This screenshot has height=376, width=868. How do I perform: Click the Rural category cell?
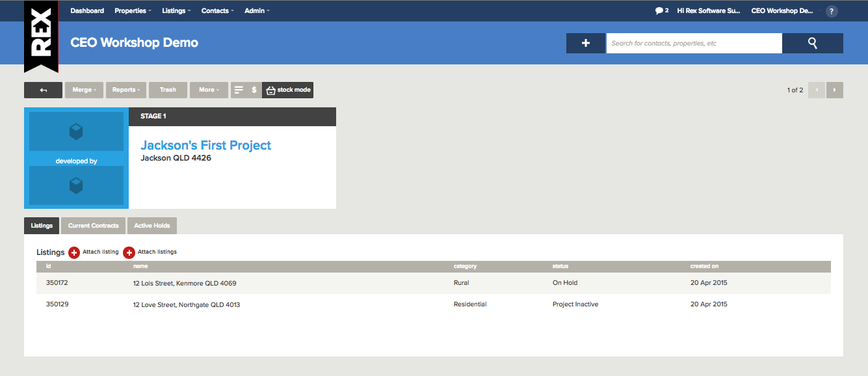pyautogui.click(x=461, y=283)
